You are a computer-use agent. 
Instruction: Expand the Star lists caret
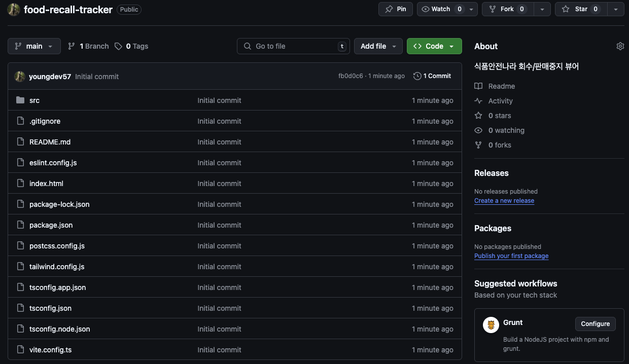615,9
